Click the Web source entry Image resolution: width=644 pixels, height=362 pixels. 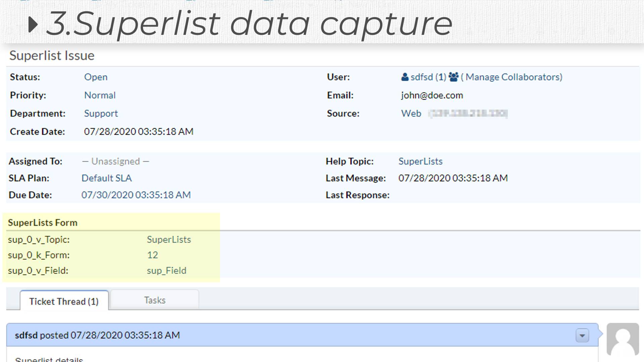point(411,113)
